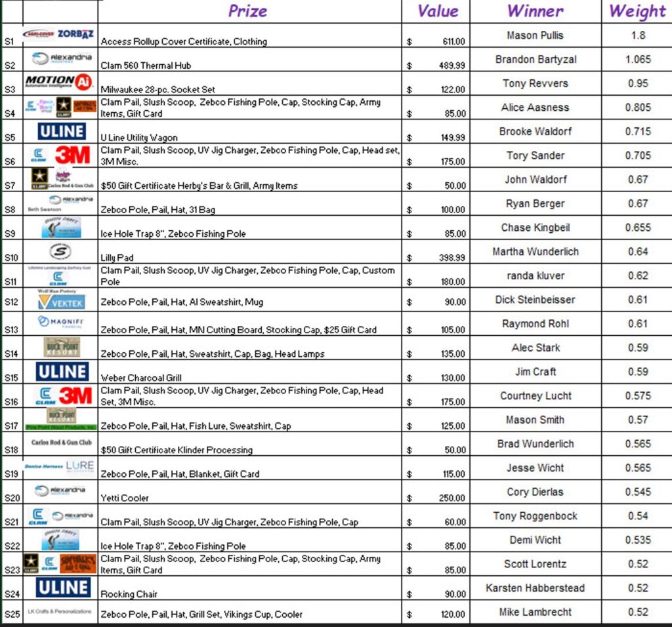Click the Motion Ai logo in row S3
The image size is (672, 627).
[x=59, y=81]
